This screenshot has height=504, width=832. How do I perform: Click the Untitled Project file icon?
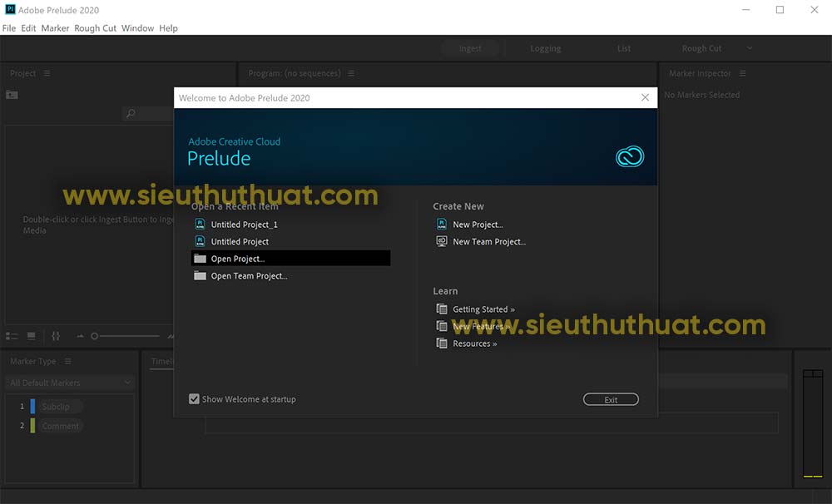[x=200, y=241]
